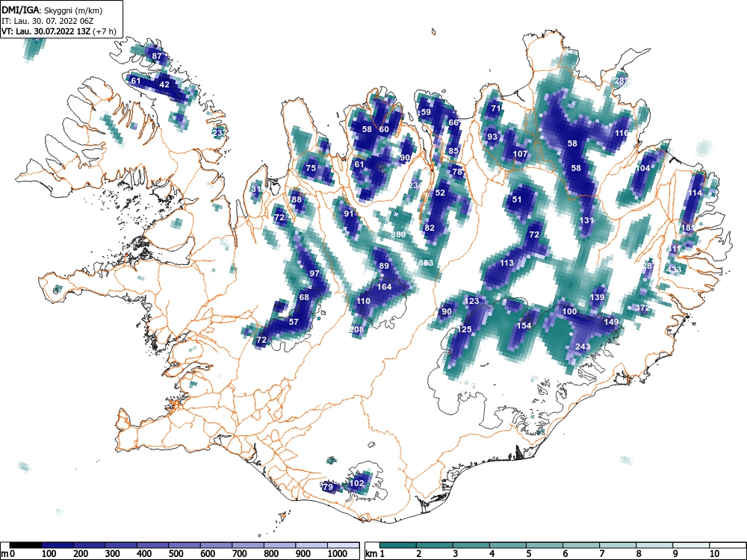Click the visibility value 311

(x=674, y=249)
